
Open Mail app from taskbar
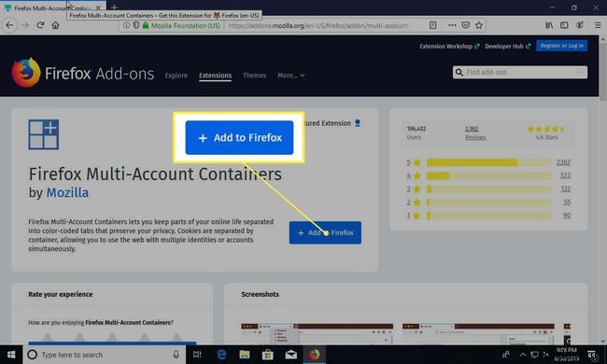[x=290, y=355]
